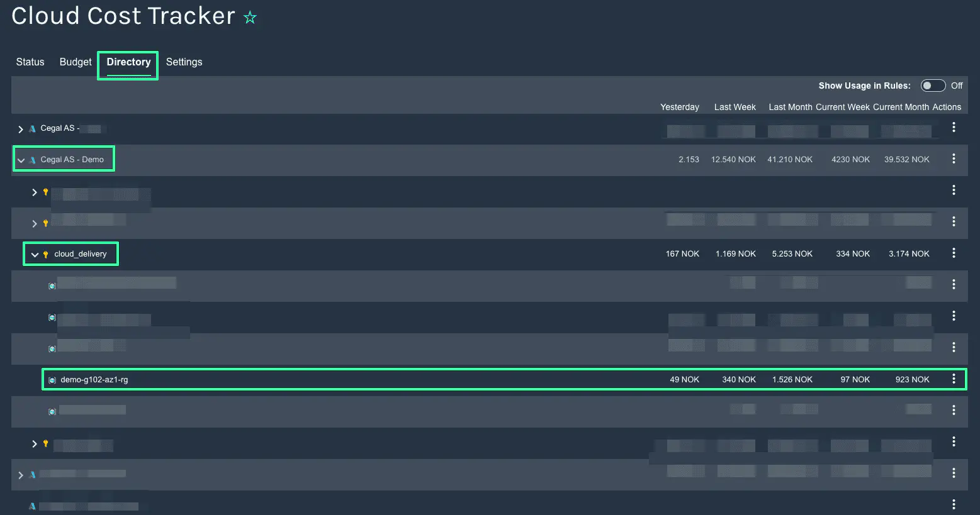
Task: Expand the first Cegal AS row
Action: point(21,129)
